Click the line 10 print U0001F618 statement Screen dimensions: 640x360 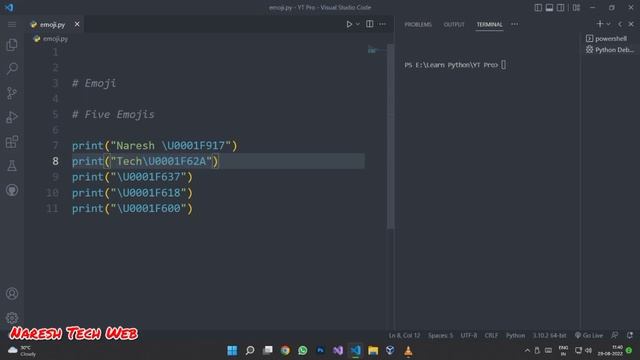[132, 193]
